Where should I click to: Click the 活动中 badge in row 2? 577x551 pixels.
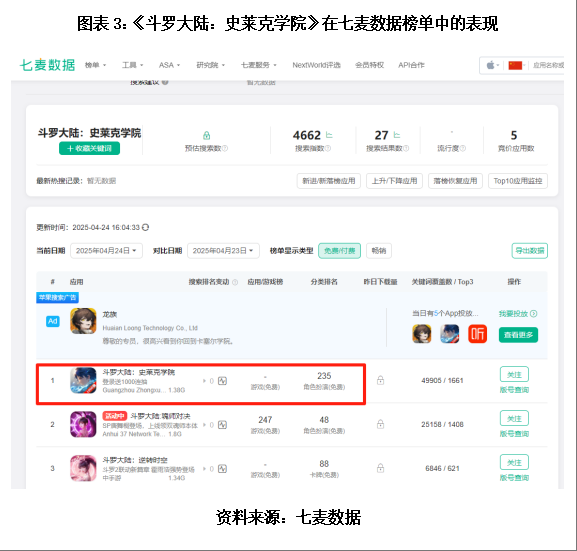click(x=114, y=416)
